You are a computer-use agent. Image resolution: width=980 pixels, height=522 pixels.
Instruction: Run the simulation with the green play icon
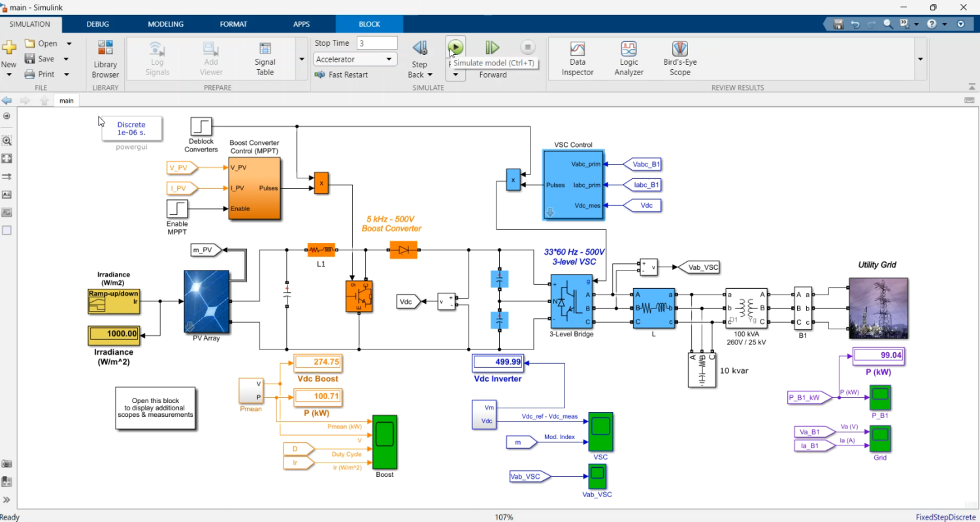coord(455,47)
